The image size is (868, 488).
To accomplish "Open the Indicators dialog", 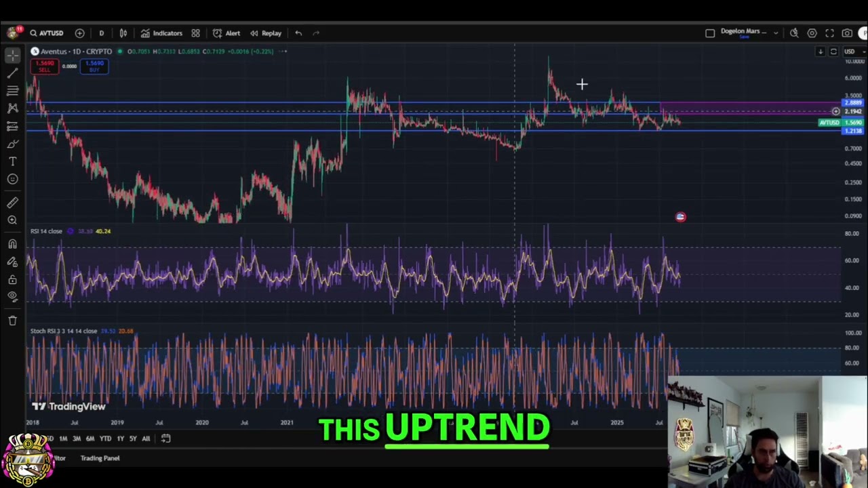I will click(x=161, y=33).
